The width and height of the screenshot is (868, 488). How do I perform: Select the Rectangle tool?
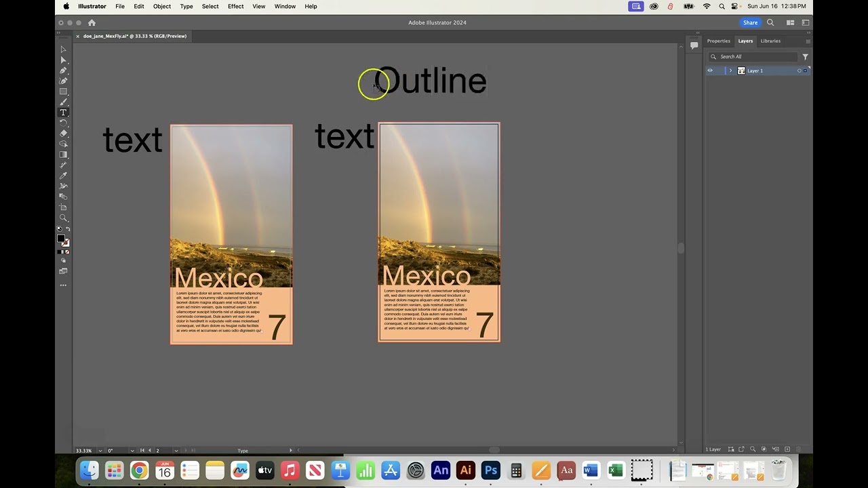(63, 91)
